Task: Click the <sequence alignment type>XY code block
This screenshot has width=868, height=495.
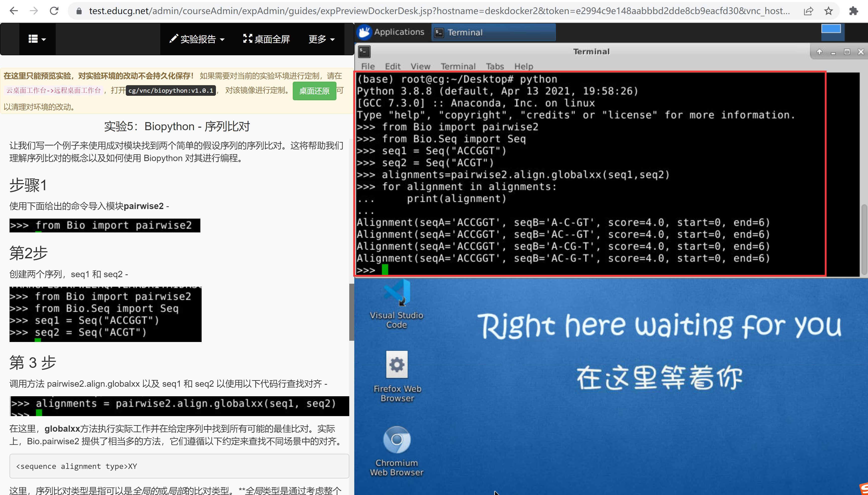Action: click(x=179, y=466)
